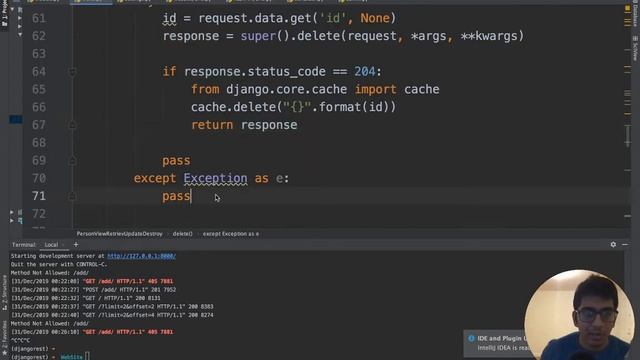This screenshot has height=360, width=640.
Task: Click the 'Website' directory in the terminal prompt
Action: point(71,357)
